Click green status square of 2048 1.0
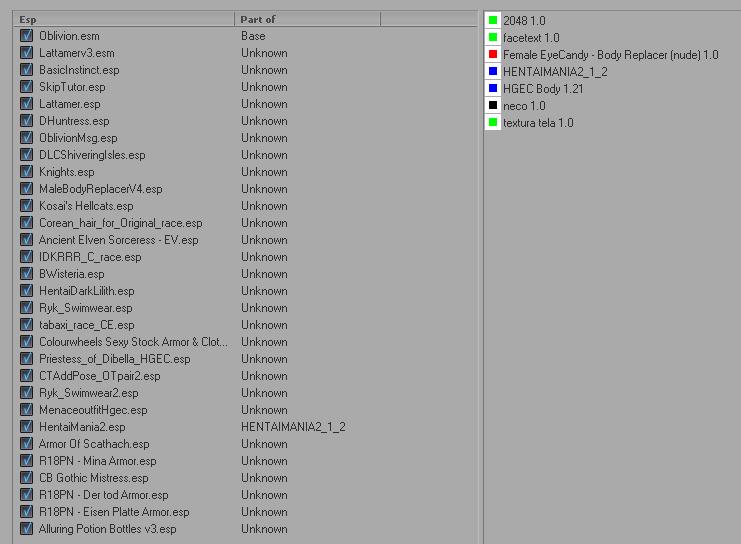Image resolution: width=741 pixels, height=544 pixels. tap(493, 20)
